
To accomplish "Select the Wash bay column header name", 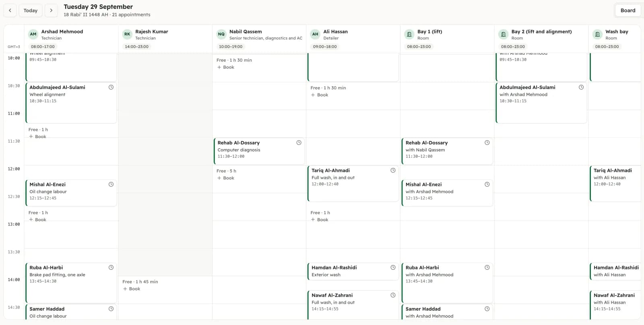I will (x=617, y=31).
